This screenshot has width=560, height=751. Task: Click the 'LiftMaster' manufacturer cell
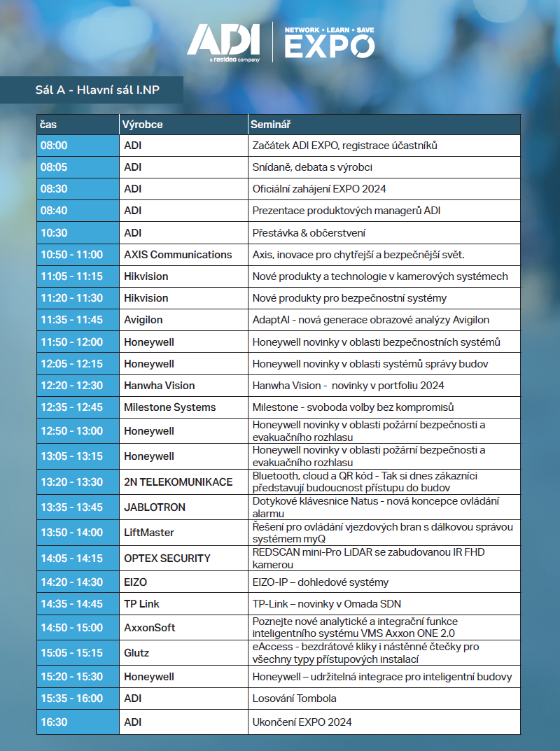pyautogui.click(x=183, y=533)
